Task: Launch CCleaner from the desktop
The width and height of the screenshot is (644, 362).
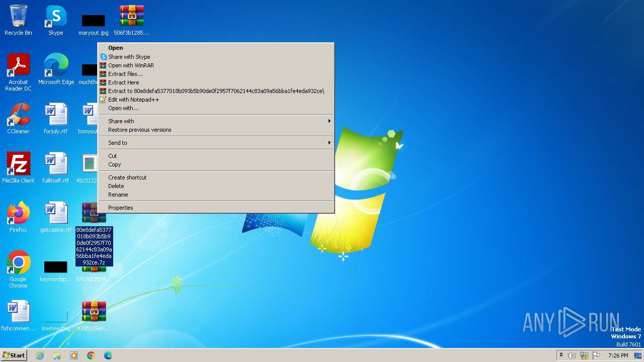Action: click(18, 119)
